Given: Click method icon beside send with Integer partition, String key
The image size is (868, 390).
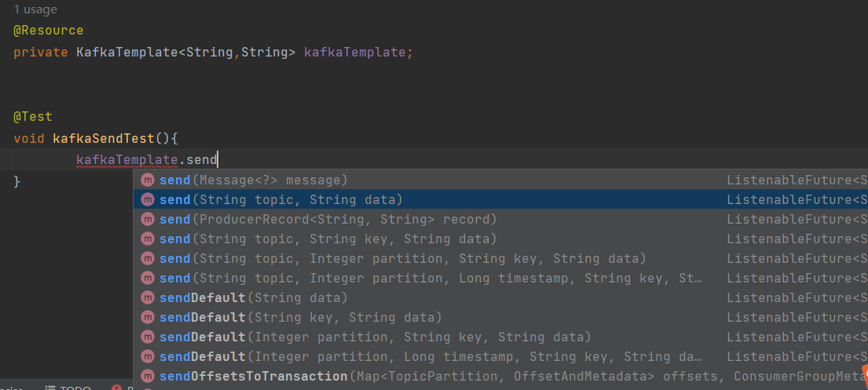Looking at the screenshot, I should [148, 259].
